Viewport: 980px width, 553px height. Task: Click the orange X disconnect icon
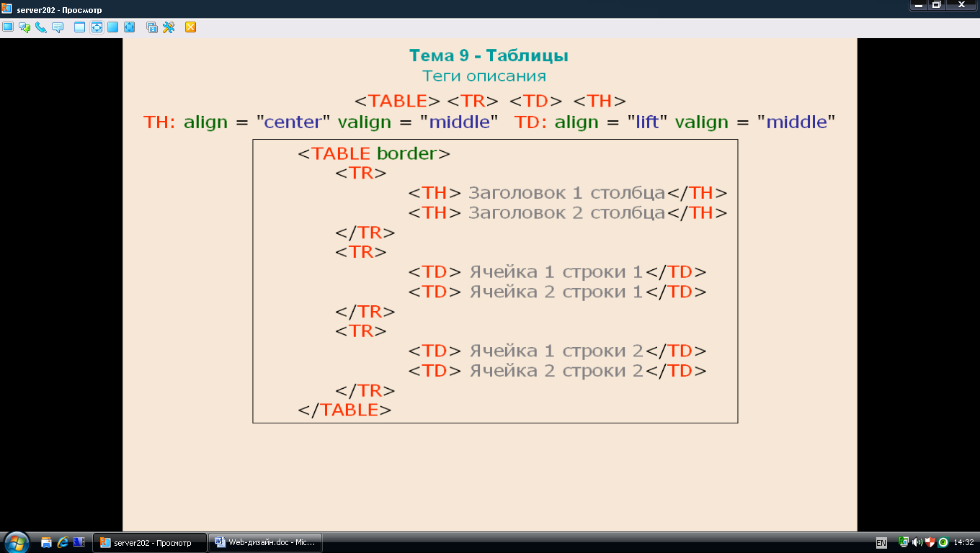coord(191,27)
